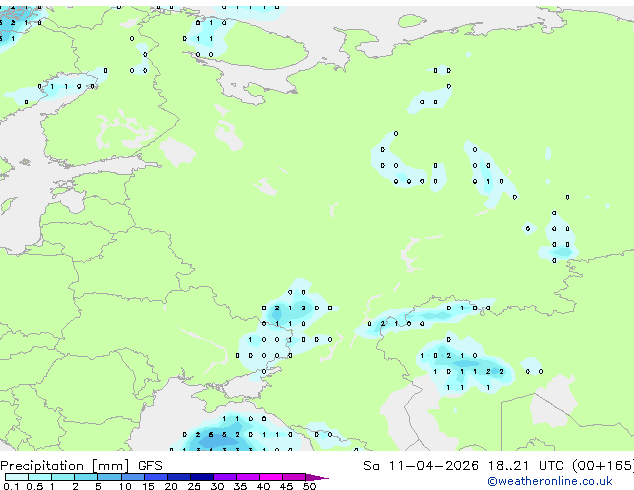
Task: Click the legend value "30"
Action: point(217,486)
